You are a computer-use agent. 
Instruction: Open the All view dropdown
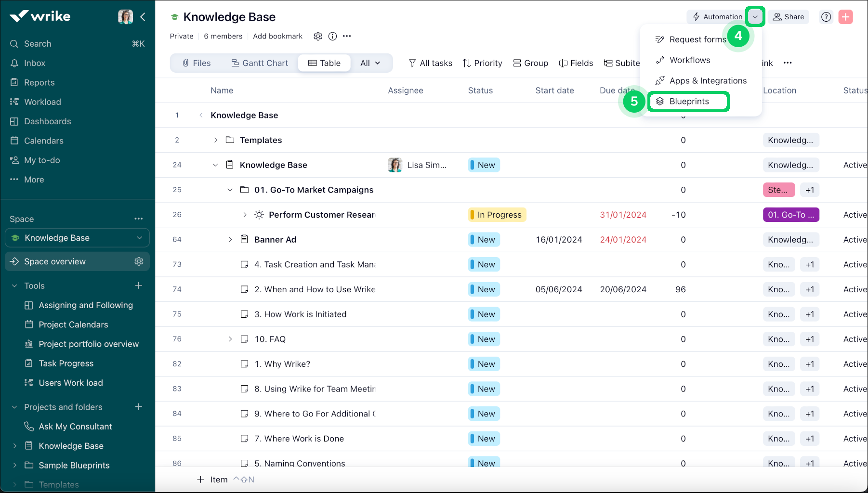[370, 63]
